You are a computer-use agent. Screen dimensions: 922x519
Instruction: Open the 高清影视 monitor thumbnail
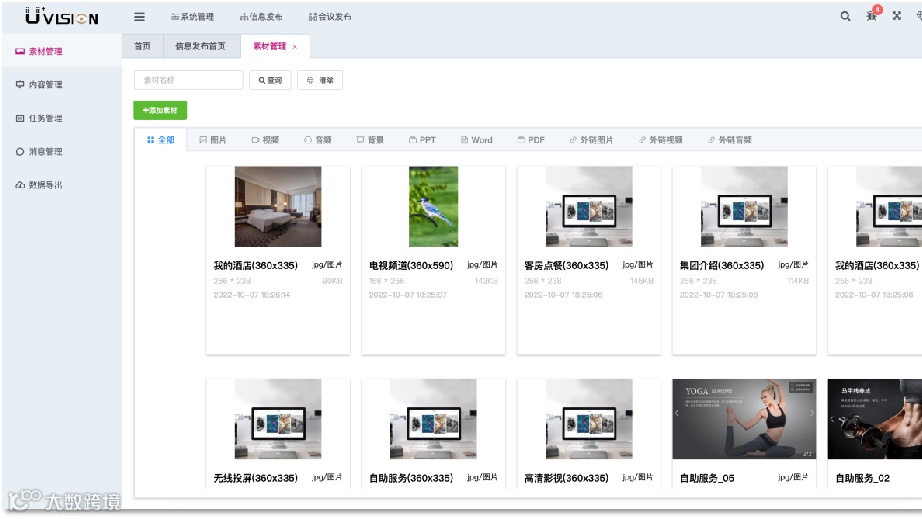pyautogui.click(x=589, y=418)
